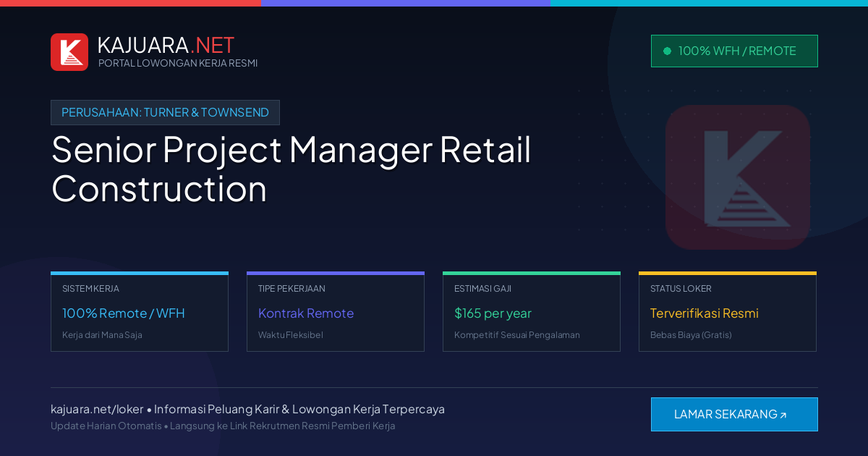Click the 100% Remote / WFH value
The width and height of the screenshot is (868, 456).
tap(124, 313)
